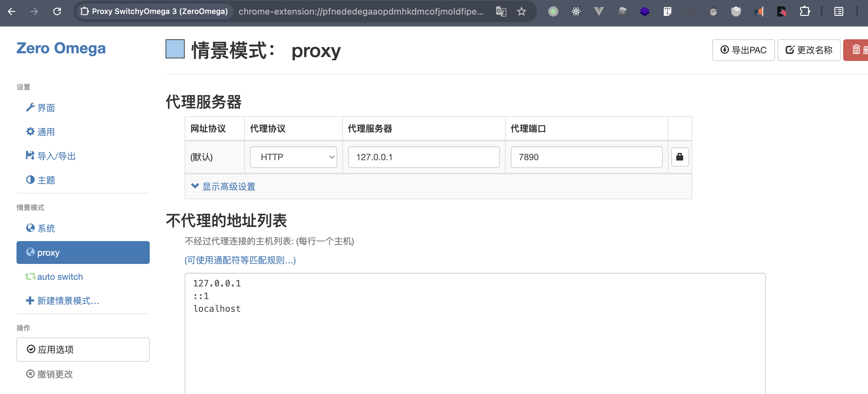Click 新建情景模式 to create new profile
868x394 pixels.
[63, 301]
